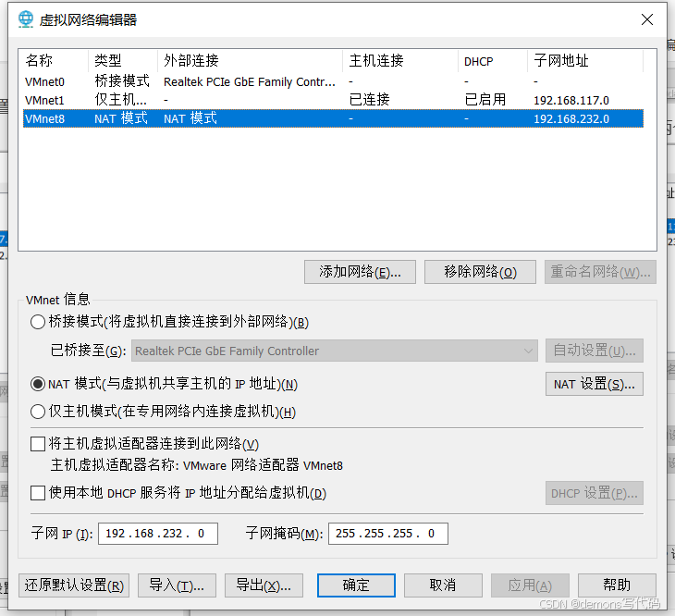Viewport: 675px width, 616px height.
Task: Click the 类型 column header
Action: pyautogui.click(x=123, y=61)
